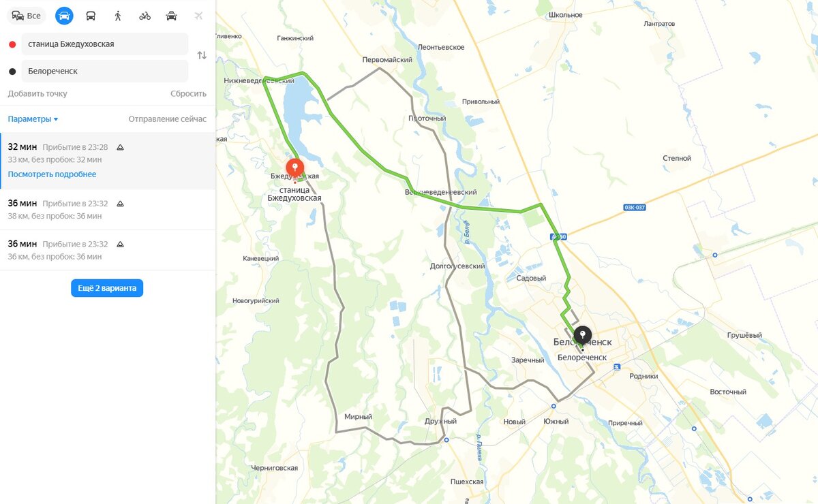818x504 pixels.
Task: Swap start and destination points
Action: point(202,55)
